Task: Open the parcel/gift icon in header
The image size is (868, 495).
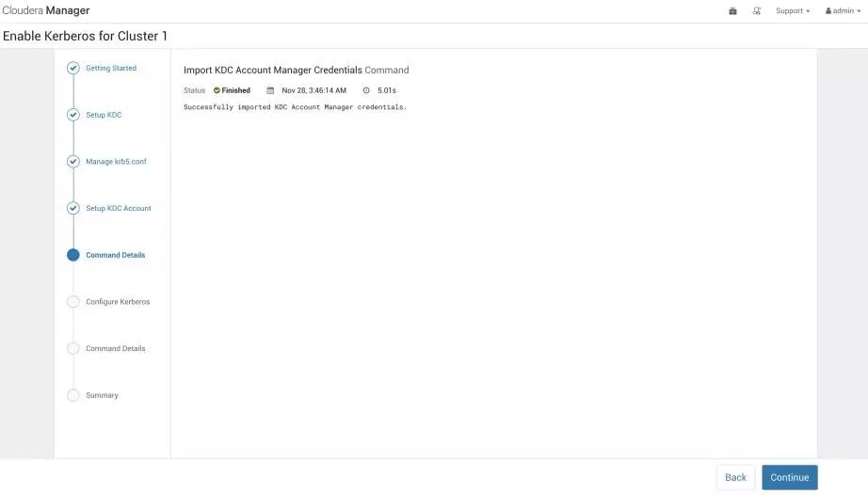Action: point(732,11)
